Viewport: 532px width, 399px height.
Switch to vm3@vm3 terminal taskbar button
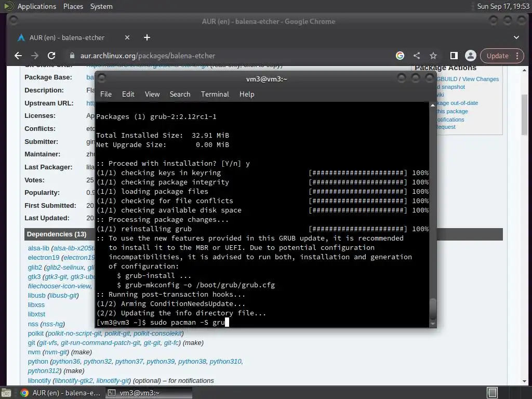coord(149,393)
